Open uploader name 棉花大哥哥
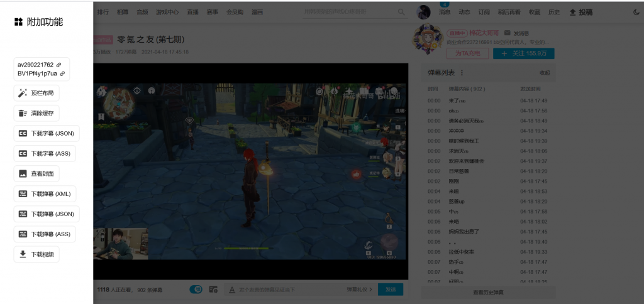 click(x=484, y=33)
